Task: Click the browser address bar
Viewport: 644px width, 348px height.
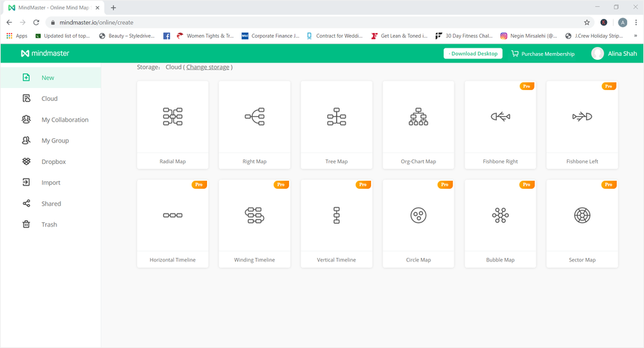Action: coord(303,22)
